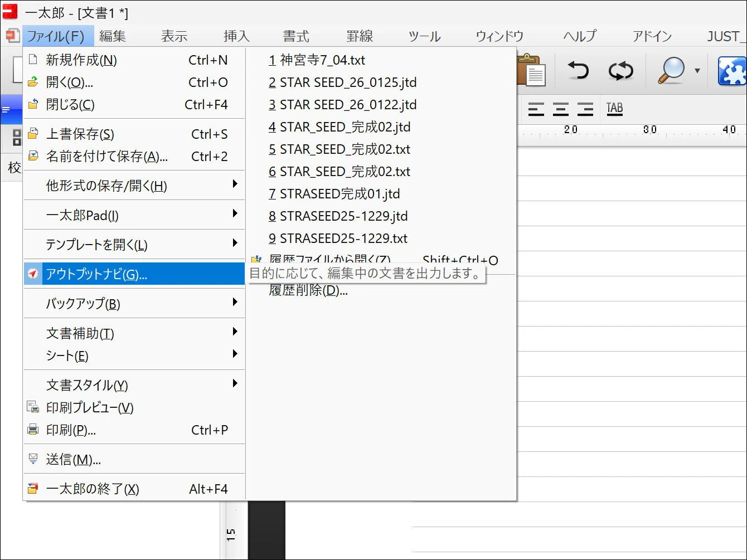
Task: Open the 書式 menu
Action: tap(295, 36)
